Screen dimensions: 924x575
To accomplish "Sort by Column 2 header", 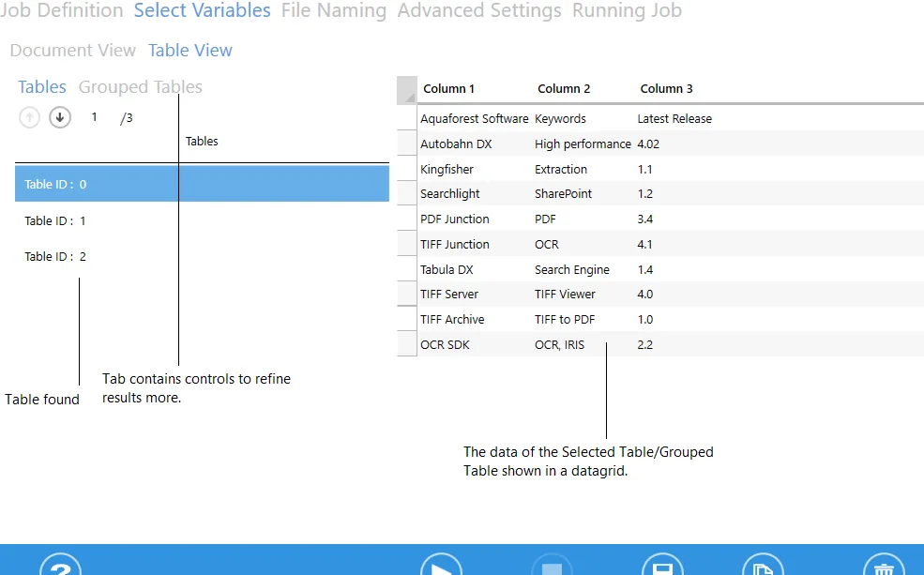I will click(564, 89).
